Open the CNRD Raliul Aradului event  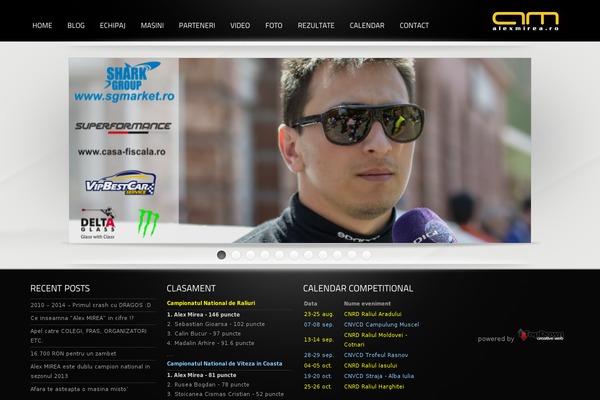(x=373, y=314)
